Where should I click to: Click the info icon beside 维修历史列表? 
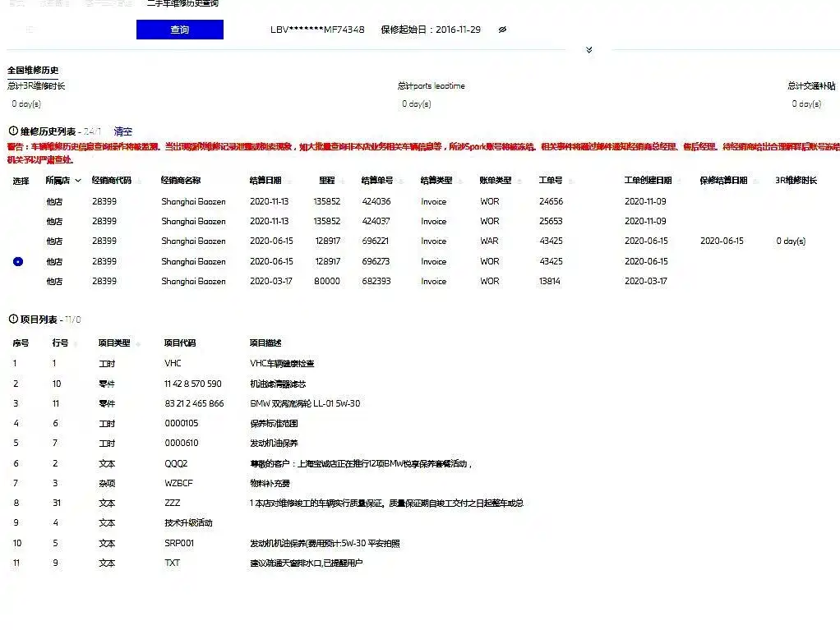click(13, 131)
